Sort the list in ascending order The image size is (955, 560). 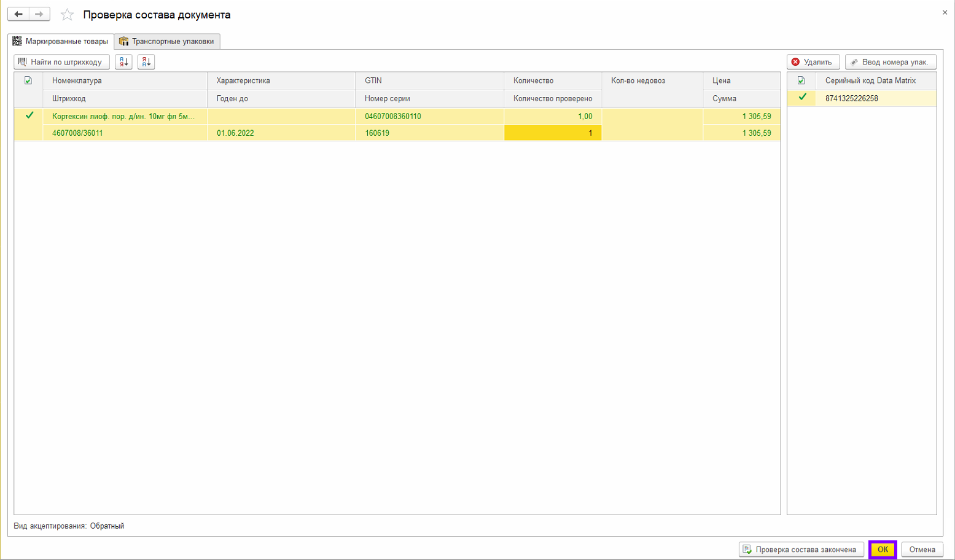coord(123,62)
